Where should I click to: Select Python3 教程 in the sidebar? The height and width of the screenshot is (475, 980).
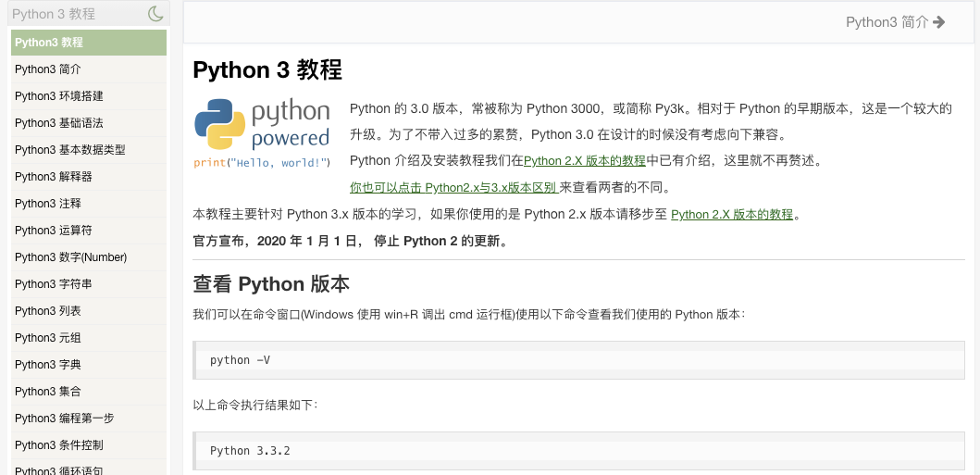89,43
